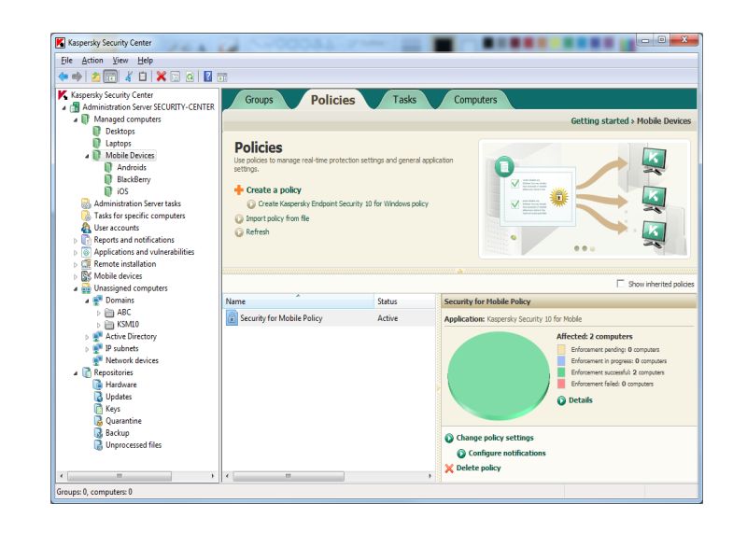Click the Kaspersky logo at the tree root
This screenshot has width=747, height=560.
click(63, 95)
